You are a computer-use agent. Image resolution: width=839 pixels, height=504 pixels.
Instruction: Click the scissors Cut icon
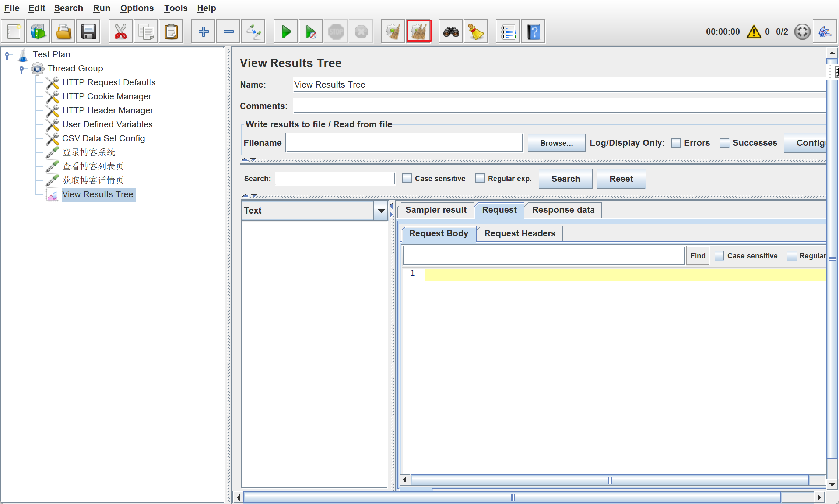pos(120,32)
